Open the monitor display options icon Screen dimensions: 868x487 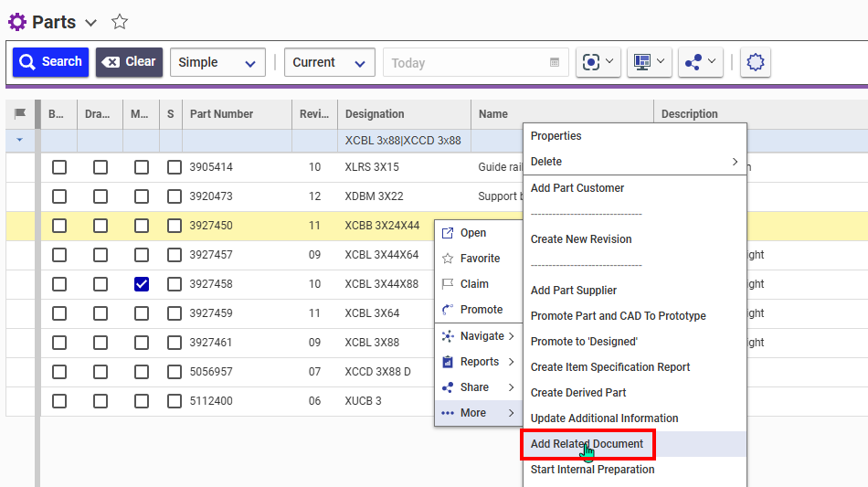pyautogui.click(x=650, y=62)
